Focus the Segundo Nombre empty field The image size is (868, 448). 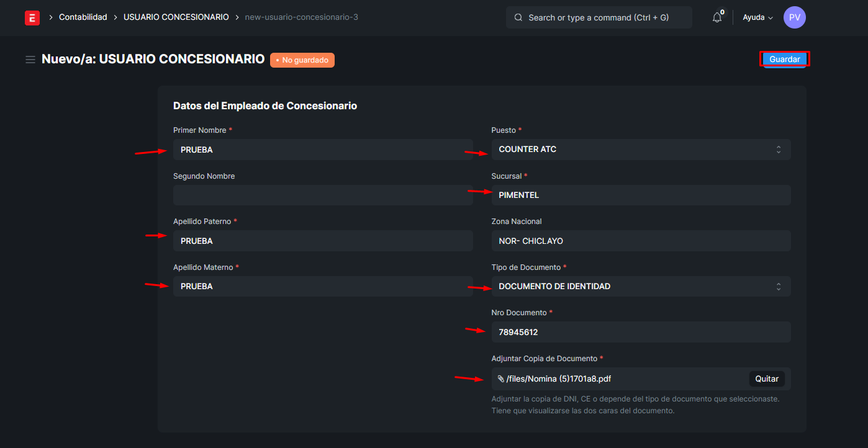323,195
